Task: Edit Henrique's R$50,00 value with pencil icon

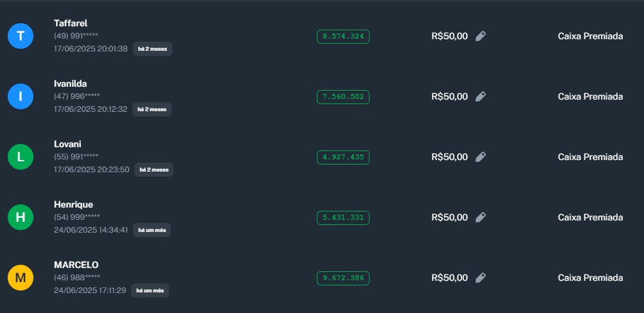Action: coord(481,217)
